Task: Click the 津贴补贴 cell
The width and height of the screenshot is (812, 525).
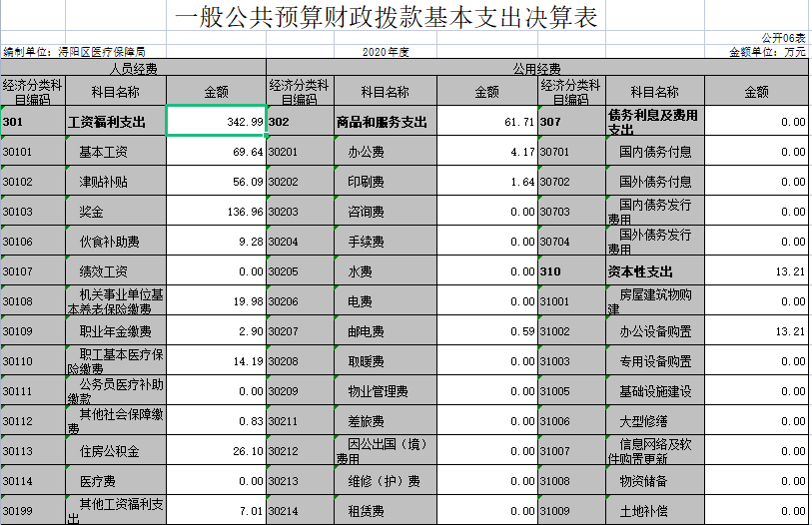Action: coord(116,182)
